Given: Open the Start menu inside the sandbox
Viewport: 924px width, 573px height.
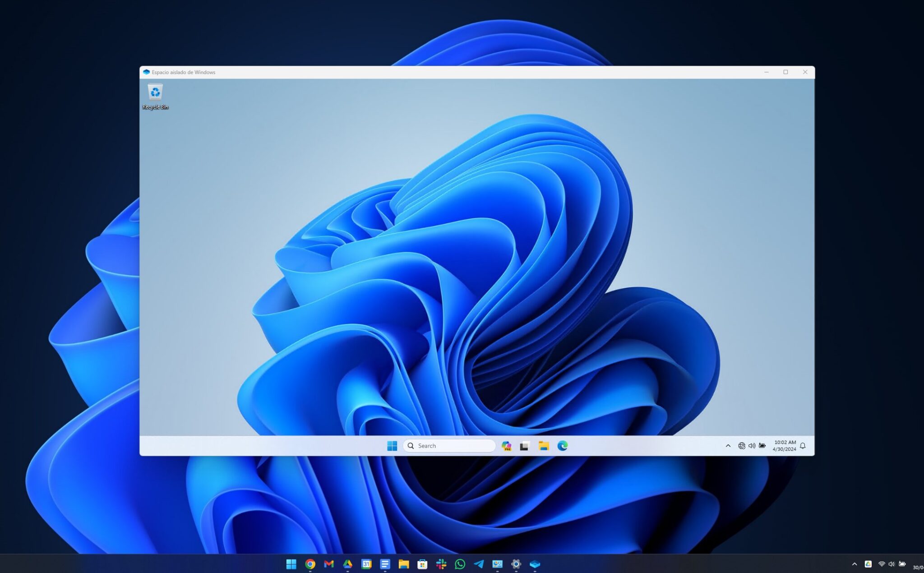Looking at the screenshot, I should coord(392,446).
